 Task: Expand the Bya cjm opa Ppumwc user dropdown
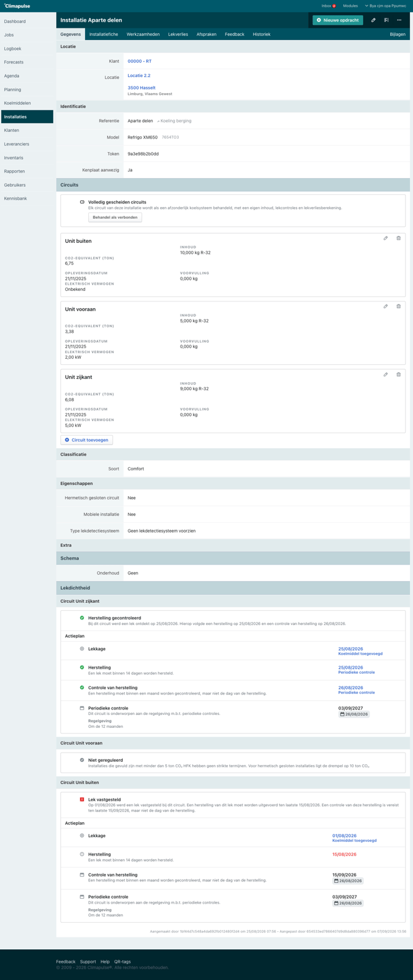coord(385,6)
